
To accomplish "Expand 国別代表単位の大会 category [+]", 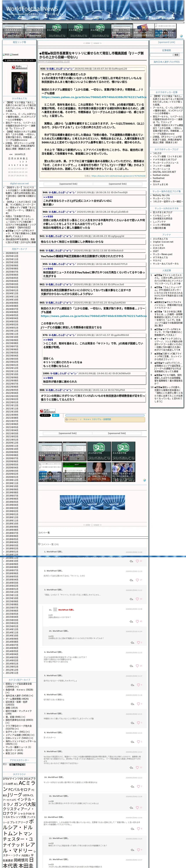I will click(7, 723).
